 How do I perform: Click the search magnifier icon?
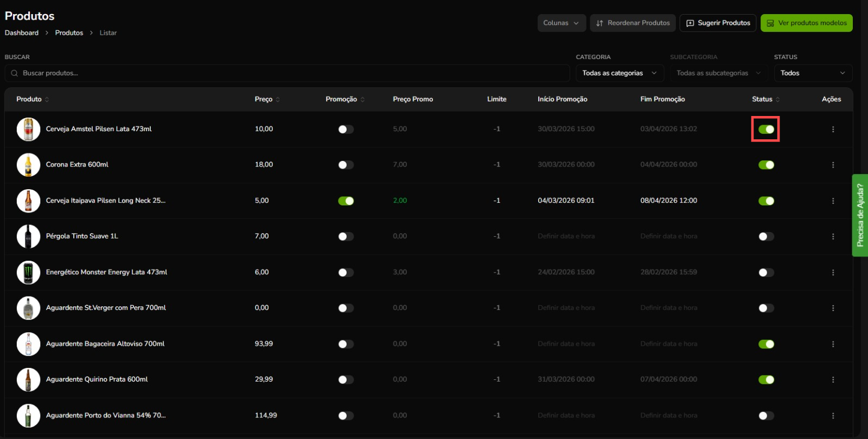[15, 73]
